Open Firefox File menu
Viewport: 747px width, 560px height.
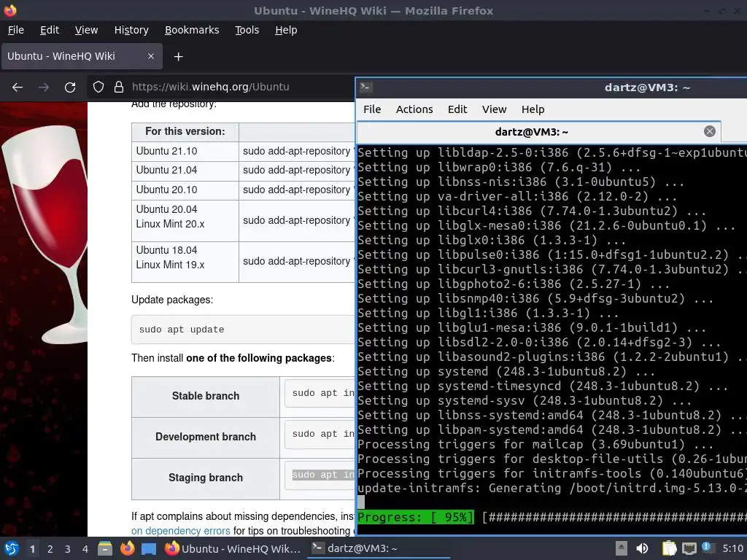[16, 30]
